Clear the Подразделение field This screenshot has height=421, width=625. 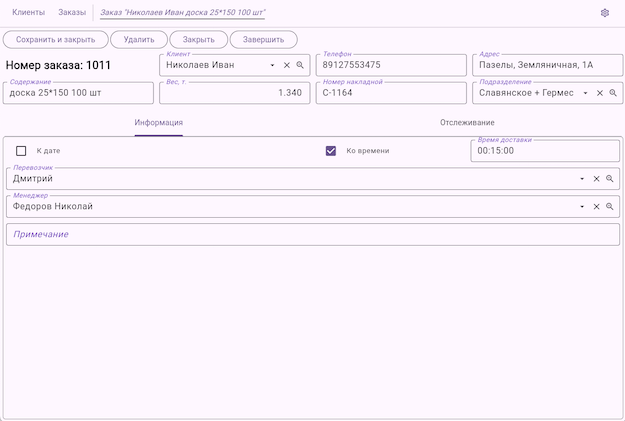600,93
